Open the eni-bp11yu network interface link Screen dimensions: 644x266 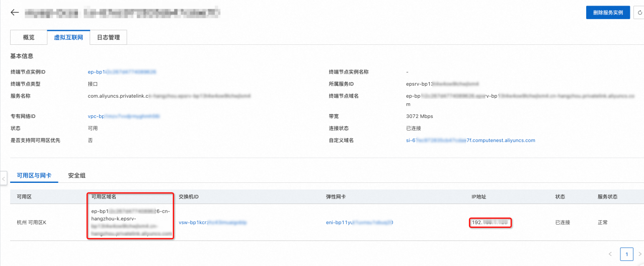click(x=359, y=222)
